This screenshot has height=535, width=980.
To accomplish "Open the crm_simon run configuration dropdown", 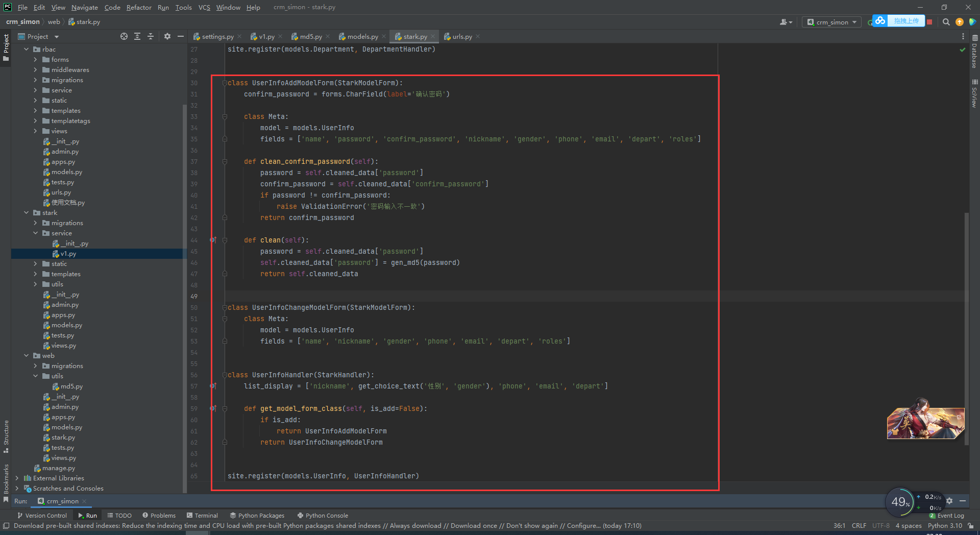I will tap(832, 22).
